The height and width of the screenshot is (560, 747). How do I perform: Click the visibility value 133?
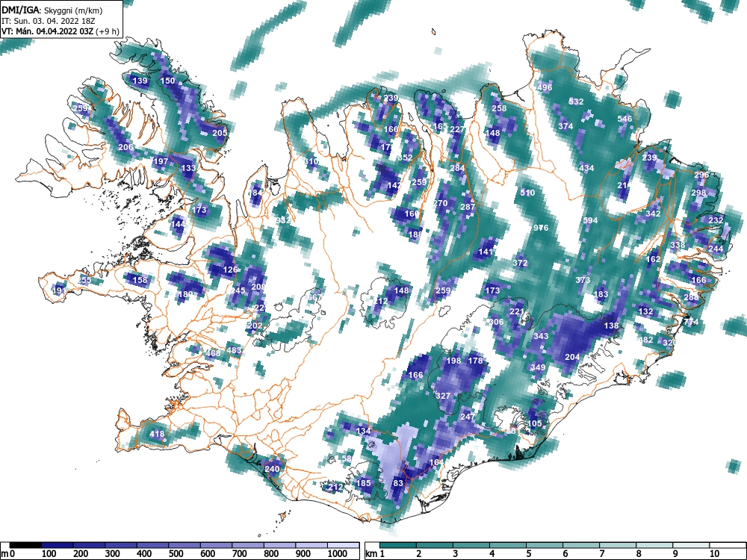click(x=188, y=168)
